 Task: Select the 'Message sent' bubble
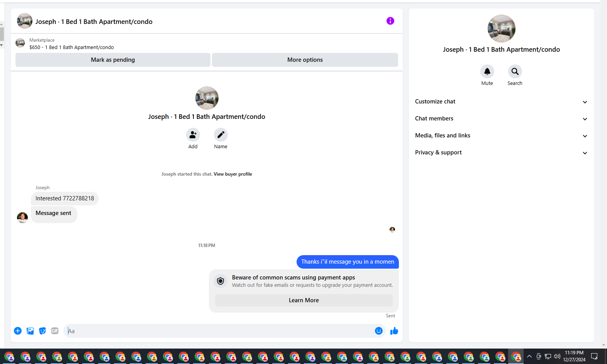click(54, 214)
